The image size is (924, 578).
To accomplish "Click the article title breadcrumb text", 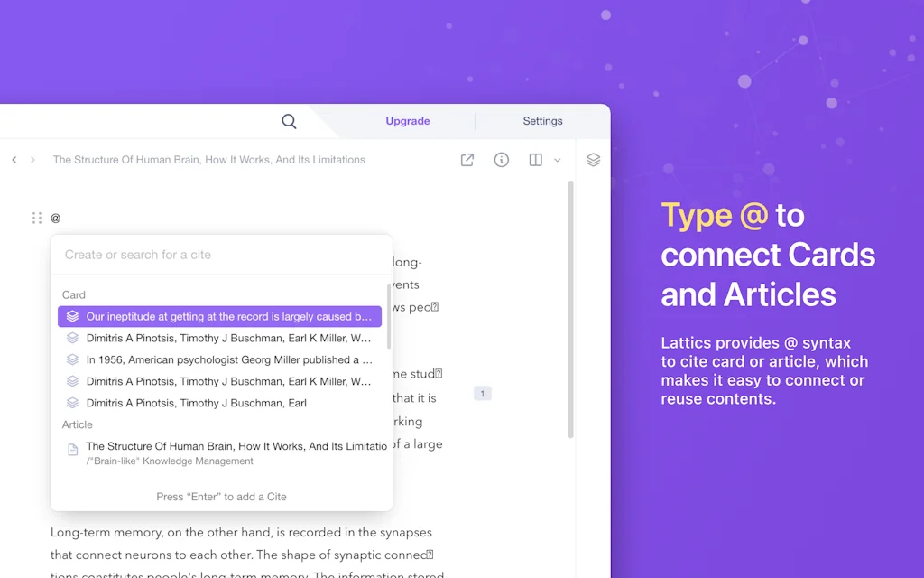I will click(209, 160).
